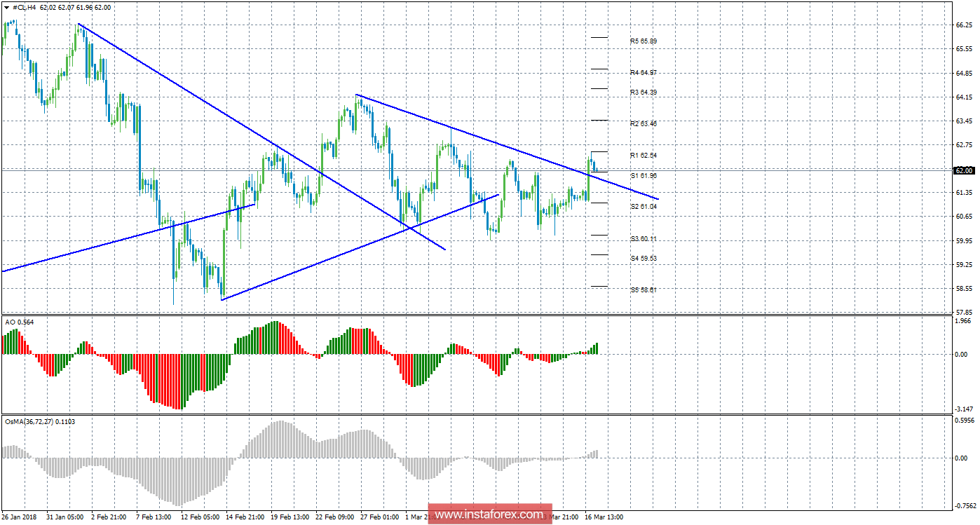Click the S3 60.11 pivot label
The width and height of the screenshot is (980, 525).
coord(644,239)
